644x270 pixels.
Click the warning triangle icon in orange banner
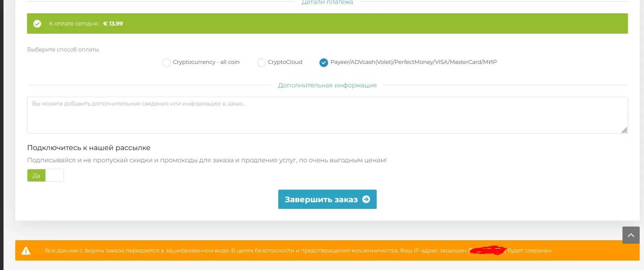(26, 251)
